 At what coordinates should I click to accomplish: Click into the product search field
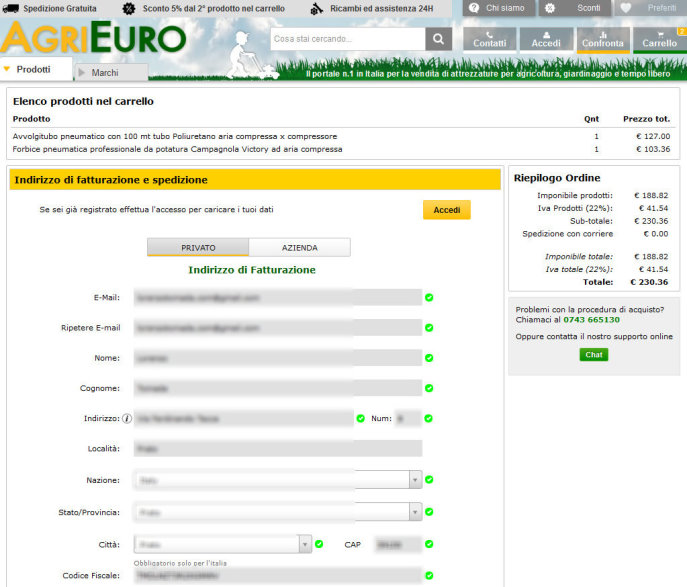(347, 39)
